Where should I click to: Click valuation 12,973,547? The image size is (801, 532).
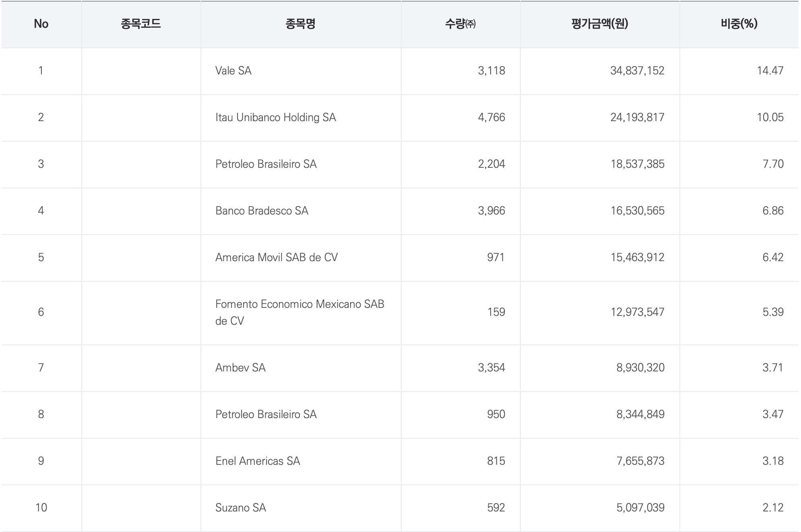(x=638, y=312)
